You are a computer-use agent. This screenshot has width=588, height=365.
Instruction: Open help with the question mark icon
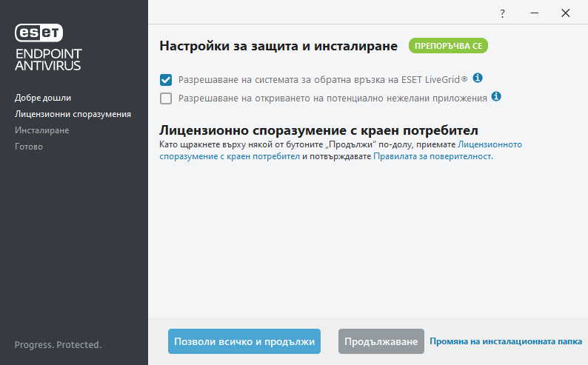pos(502,13)
